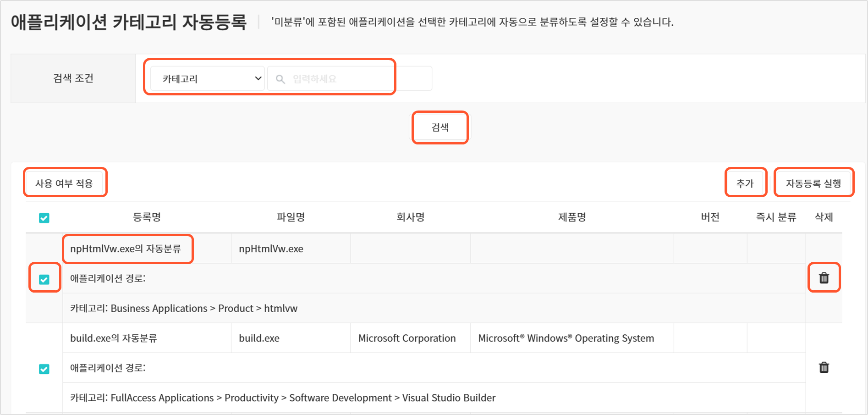868x415 pixels.
Task: Click the 사용 여부 적용 button
Action: tap(64, 183)
